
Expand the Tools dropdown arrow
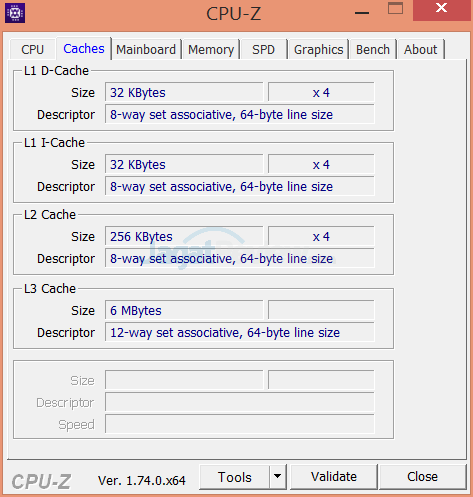[277, 477]
